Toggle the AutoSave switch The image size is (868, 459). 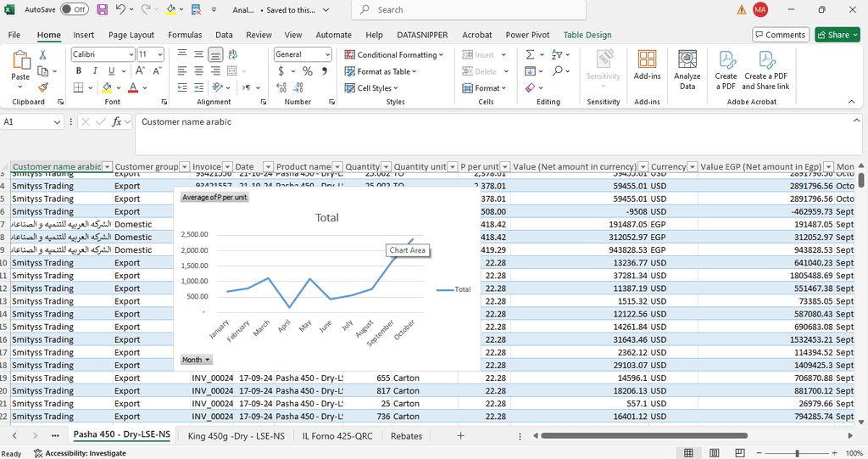click(x=75, y=9)
